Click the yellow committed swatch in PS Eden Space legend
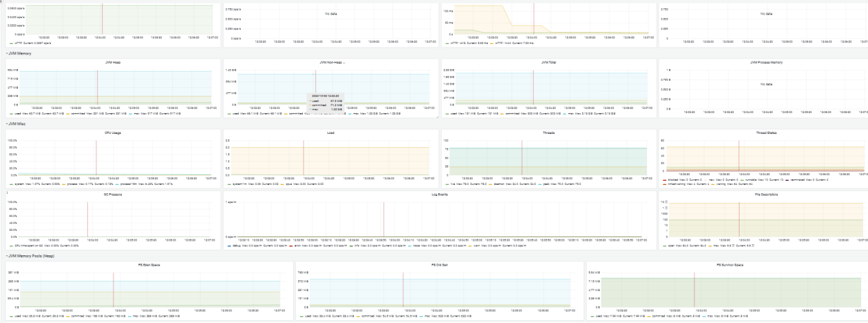This screenshot has width=868, height=323. click(68, 316)
